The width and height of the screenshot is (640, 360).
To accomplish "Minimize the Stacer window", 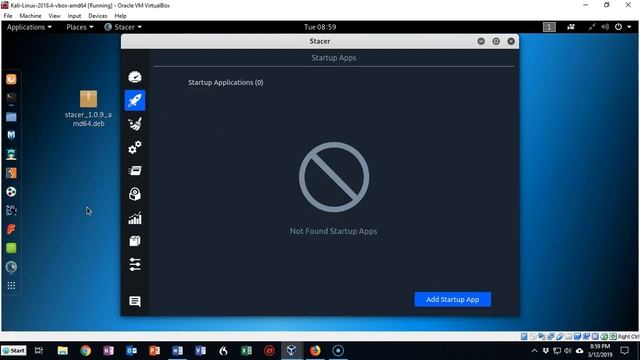I will [x=481, y=41].
